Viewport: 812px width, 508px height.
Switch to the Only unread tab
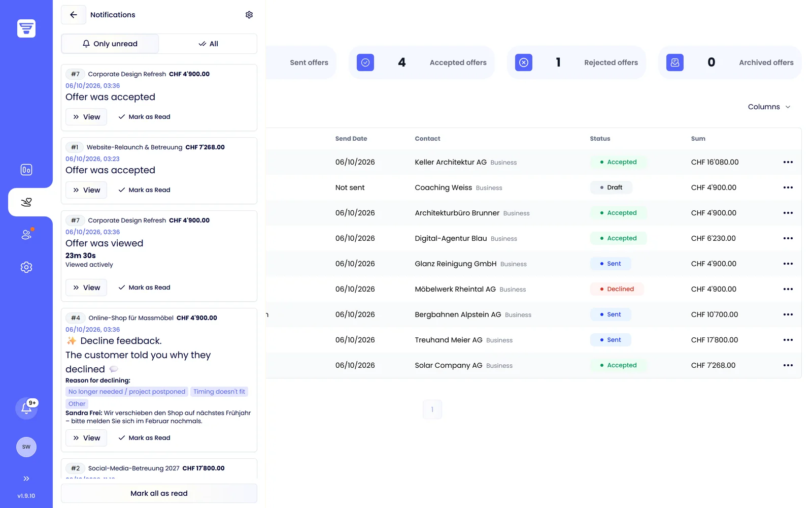110,44
